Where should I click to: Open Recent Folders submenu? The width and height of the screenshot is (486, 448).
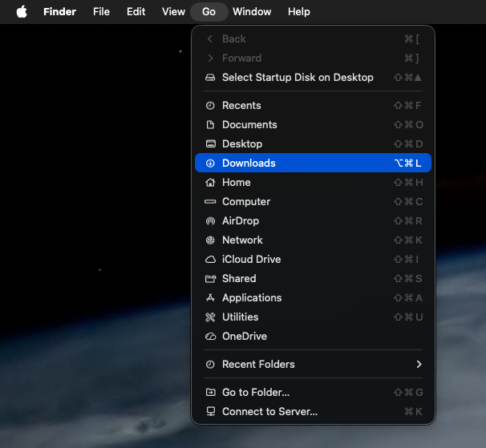pyautogui.click(x=313, y=365)
